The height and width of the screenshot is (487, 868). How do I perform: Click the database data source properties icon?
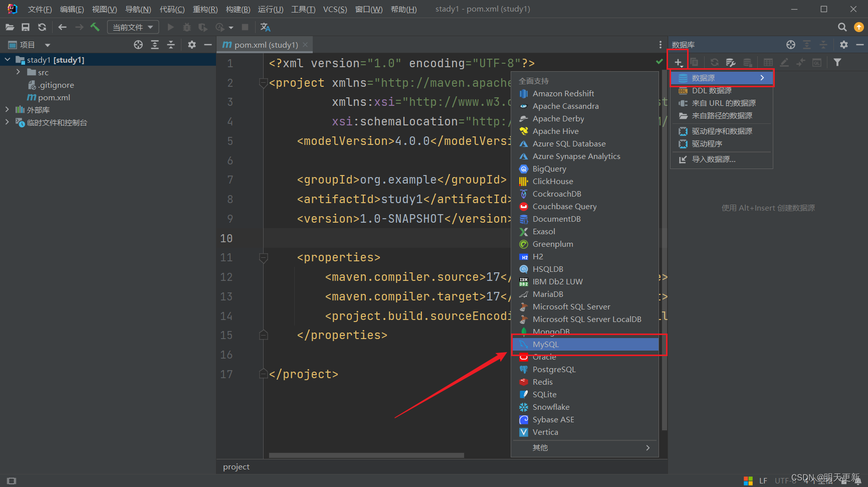tap(731, 62)
